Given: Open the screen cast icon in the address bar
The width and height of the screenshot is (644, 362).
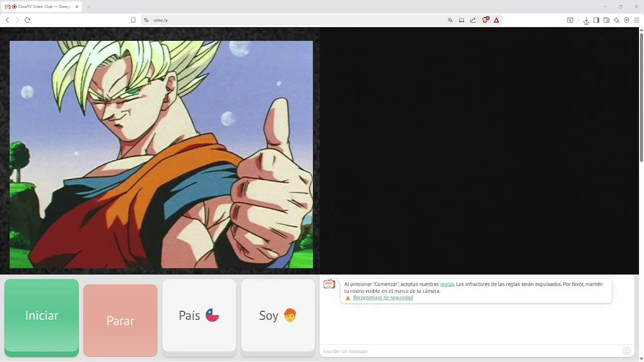Looking at the screenshot, I should point(461,20).
